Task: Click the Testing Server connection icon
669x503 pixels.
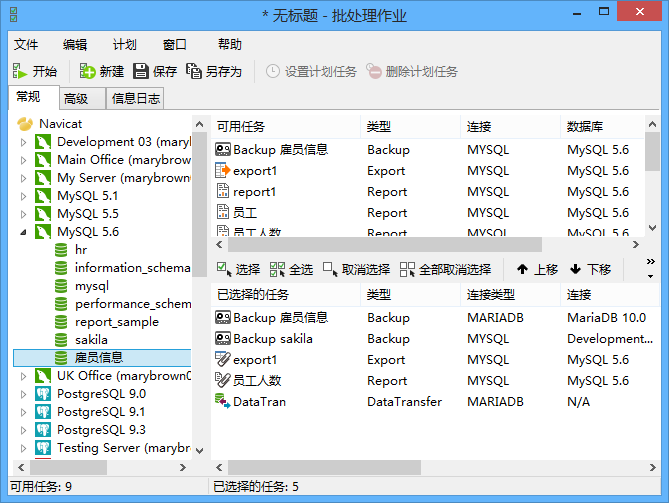Action: click(x=43, y=448)
